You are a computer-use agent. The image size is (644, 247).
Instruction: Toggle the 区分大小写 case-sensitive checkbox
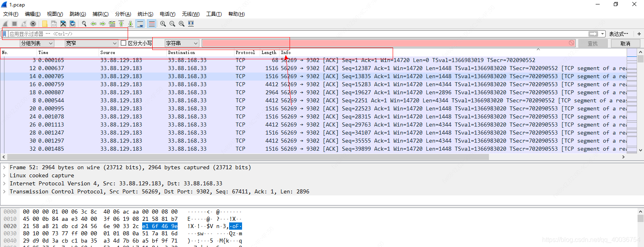coord(124,43)
